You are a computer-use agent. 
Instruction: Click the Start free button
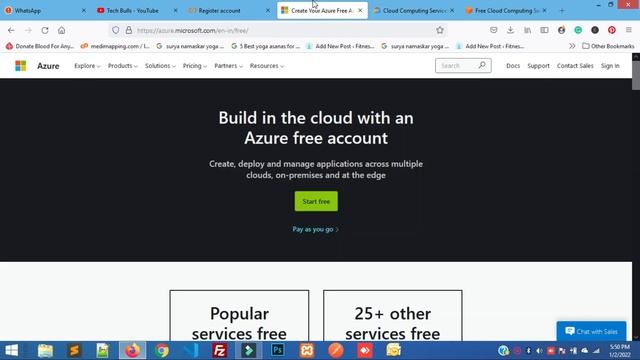(x=316, y=201)
